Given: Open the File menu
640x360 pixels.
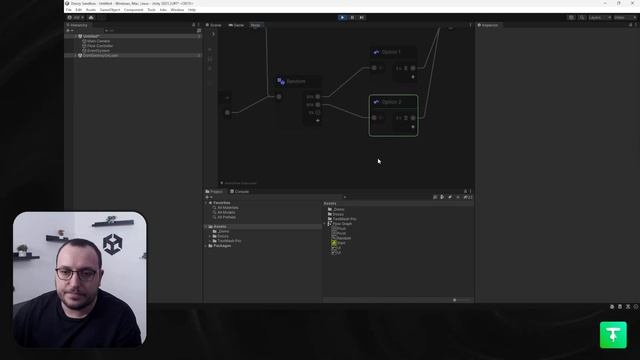Looking at the screenshot, I should click(69, 9).
